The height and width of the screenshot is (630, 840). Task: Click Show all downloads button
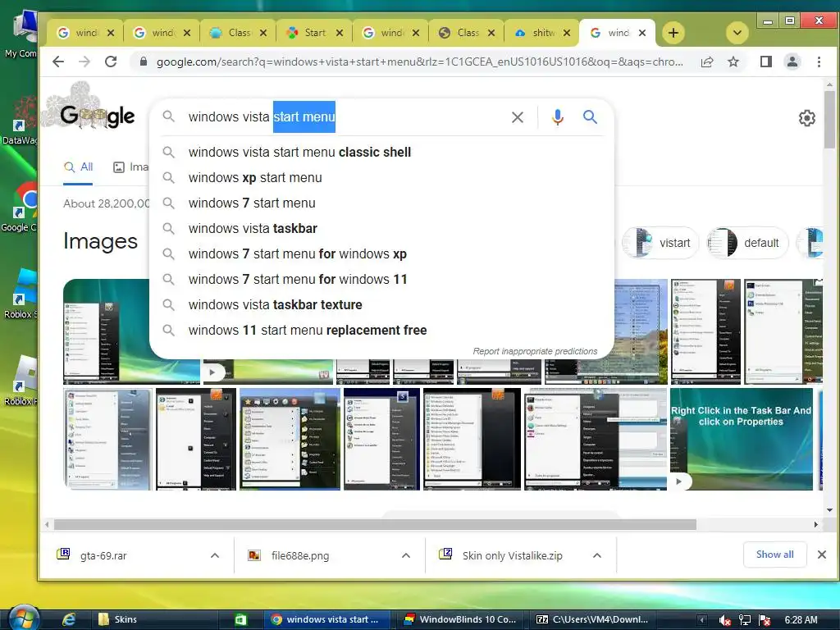coord(774,555)
